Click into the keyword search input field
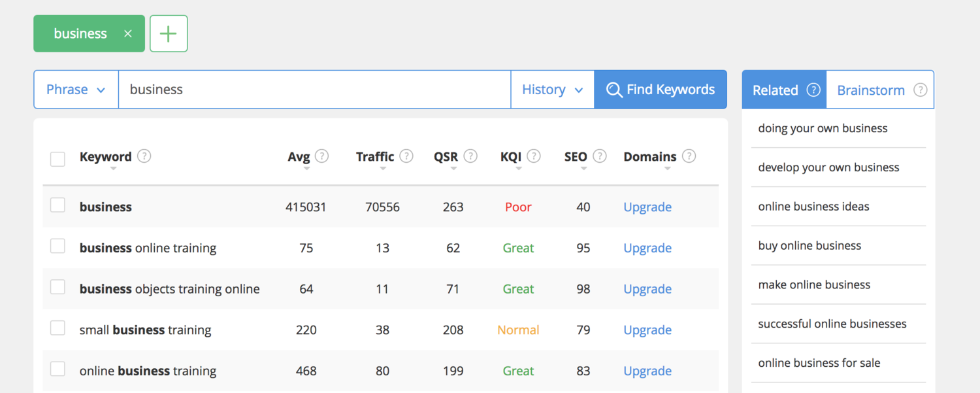980x393 pixels. click(314, 90)
